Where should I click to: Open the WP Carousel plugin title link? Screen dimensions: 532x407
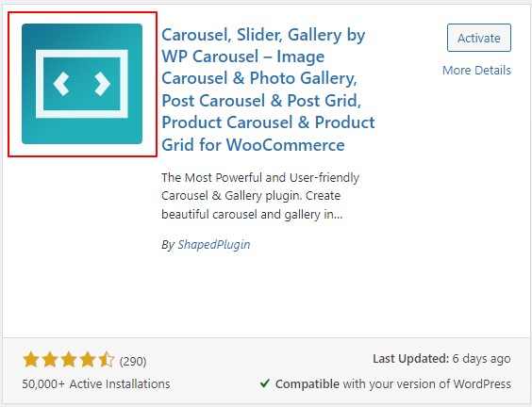268,90
